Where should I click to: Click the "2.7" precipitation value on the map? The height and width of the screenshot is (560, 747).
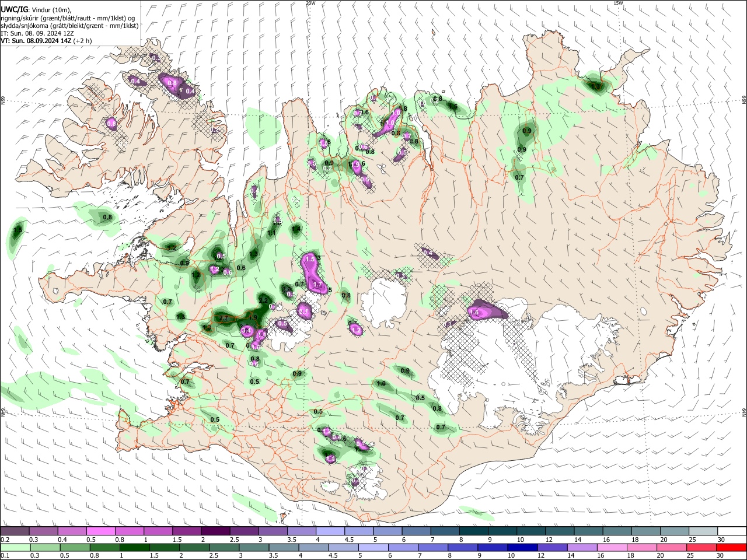(x=223, y=318)
